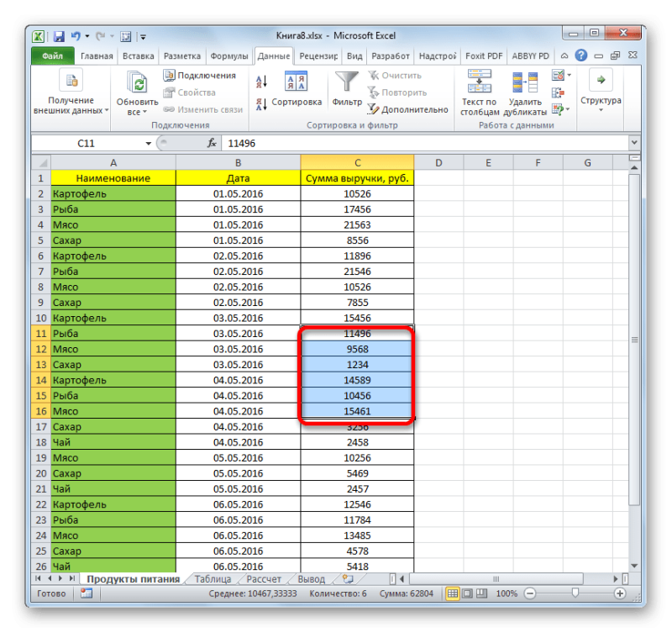Open Connections in the ribbon
The image size is (672, 633).
pyautogui.click(x=200, y=76)
